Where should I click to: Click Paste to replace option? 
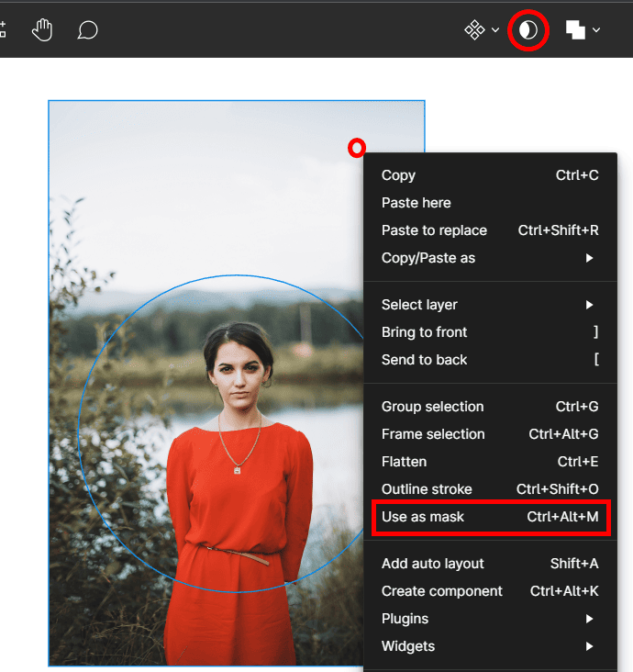pos(434,230)
